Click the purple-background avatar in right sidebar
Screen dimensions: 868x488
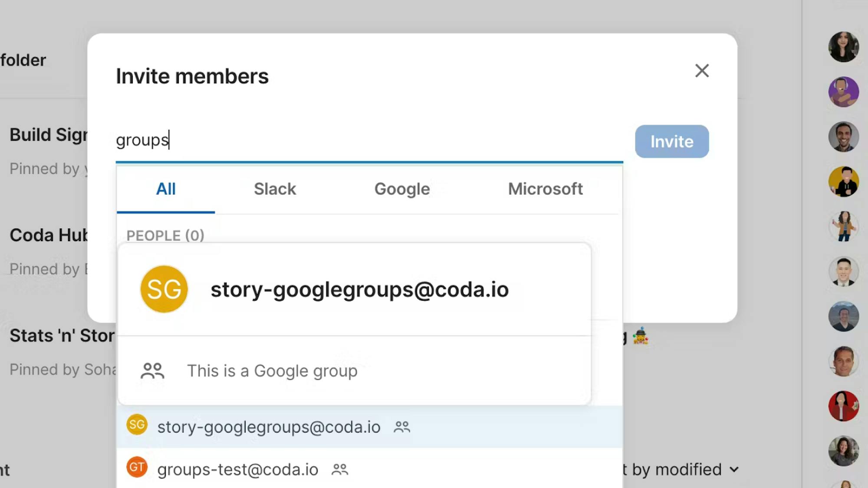point(843,92)
